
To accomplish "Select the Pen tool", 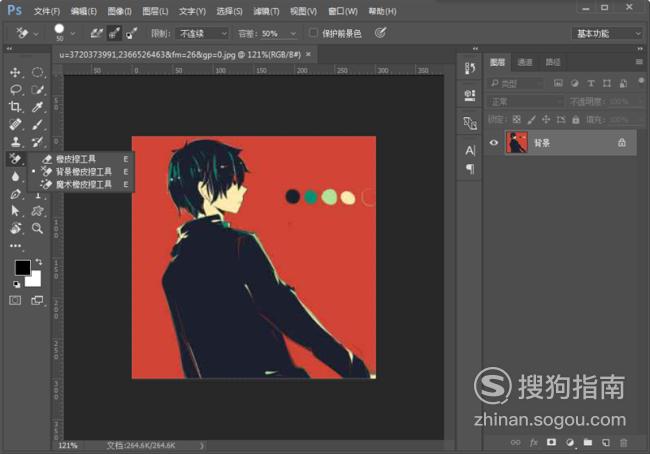I will tap(15, 194).
